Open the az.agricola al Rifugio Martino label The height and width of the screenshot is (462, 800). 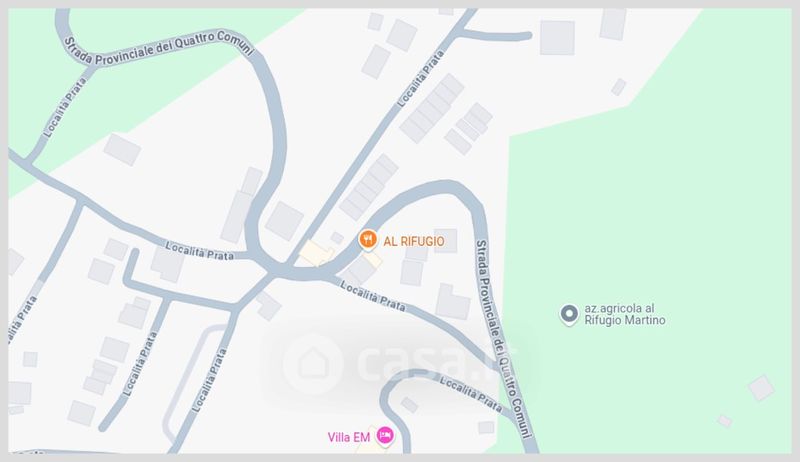tap(625, 315)
